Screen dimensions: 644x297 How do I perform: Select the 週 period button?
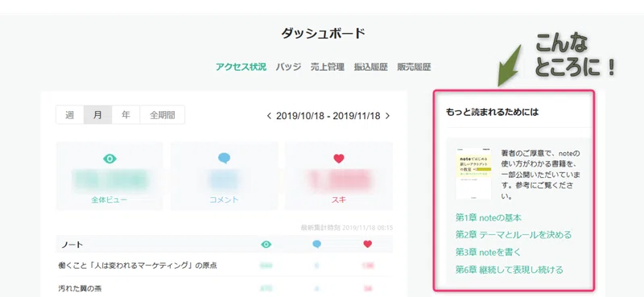pyautogui.click(x=70, y=115)
